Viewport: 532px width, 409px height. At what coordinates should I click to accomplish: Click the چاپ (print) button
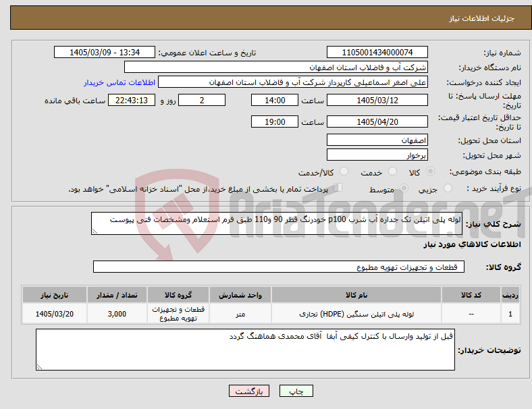(x=296, y=391)
